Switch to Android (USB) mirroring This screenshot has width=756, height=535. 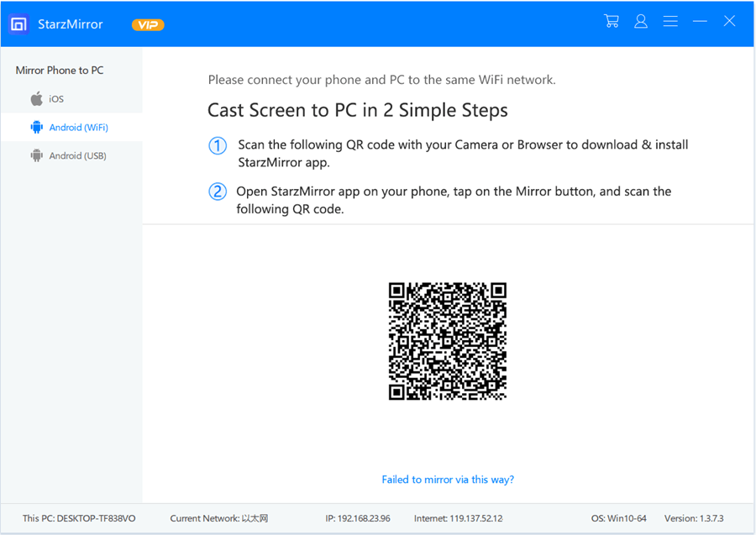(72, 155)
